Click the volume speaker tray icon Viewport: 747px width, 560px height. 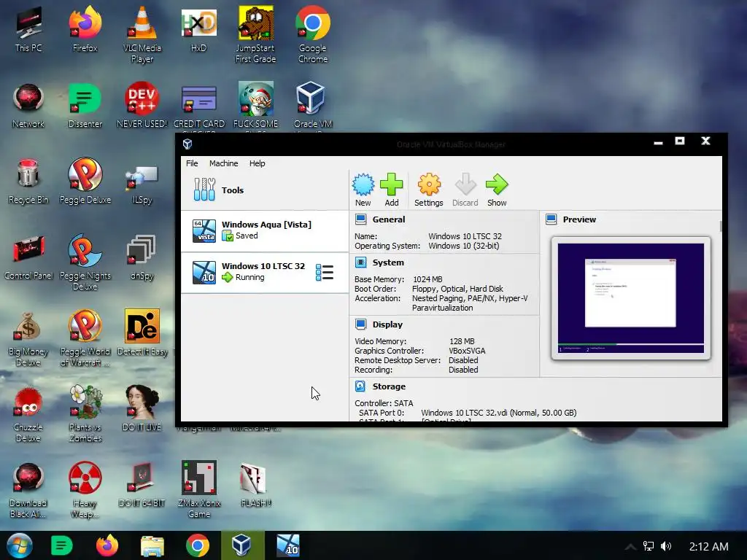click(666, 546)
